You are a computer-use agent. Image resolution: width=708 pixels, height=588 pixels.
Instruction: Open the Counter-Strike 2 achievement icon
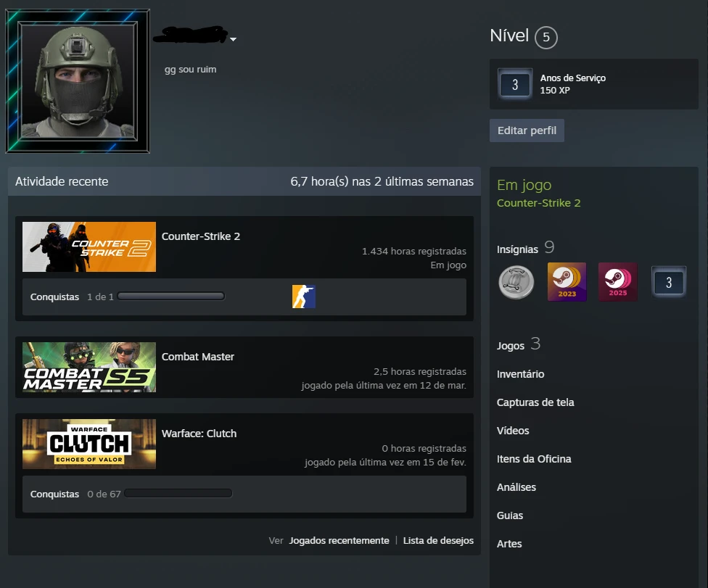tap(303, 297)
